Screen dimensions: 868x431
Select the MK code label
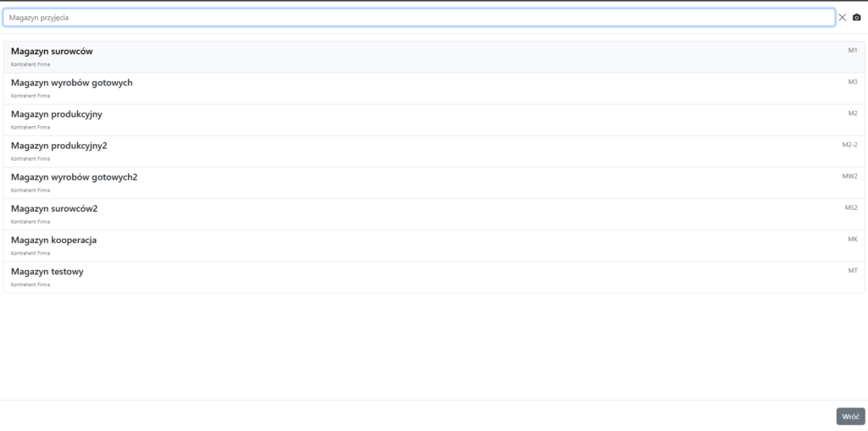coord(853,239)
